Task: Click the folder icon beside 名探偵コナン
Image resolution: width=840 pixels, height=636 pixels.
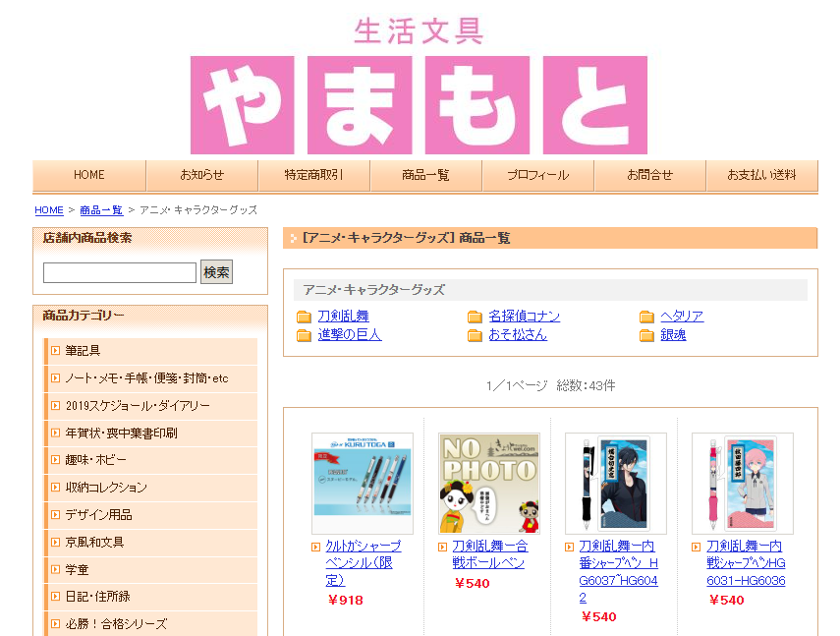Action: 475,317
